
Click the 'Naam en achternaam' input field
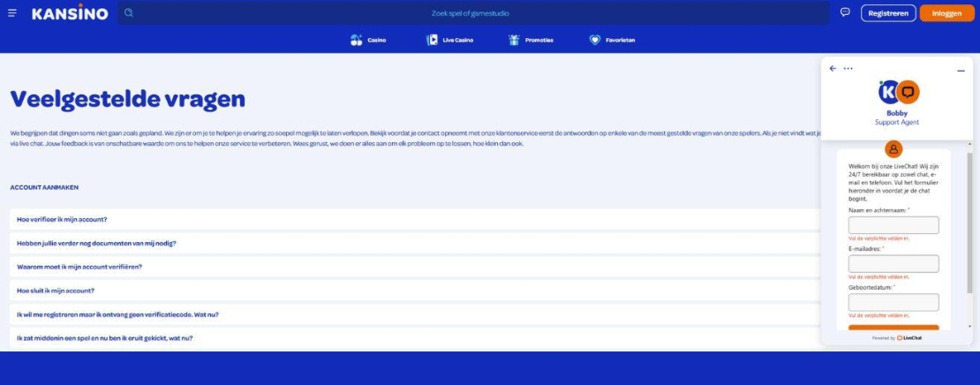pyautogui.click(x=893, y=225)
